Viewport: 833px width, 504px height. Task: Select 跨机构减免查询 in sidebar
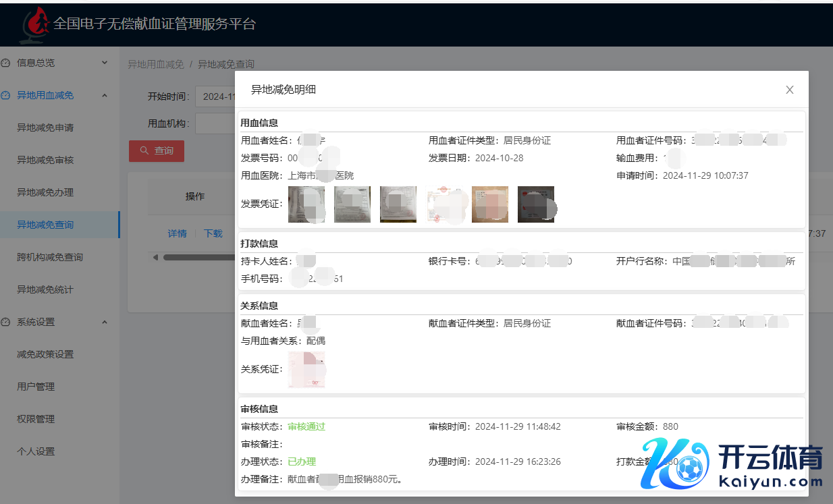[x=50, y=257]
